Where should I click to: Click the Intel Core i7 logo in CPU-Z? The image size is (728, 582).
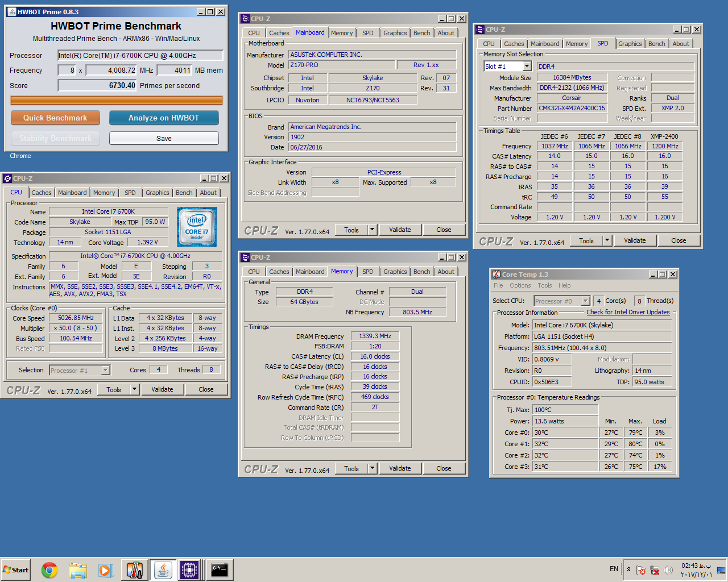coord(197,226)
